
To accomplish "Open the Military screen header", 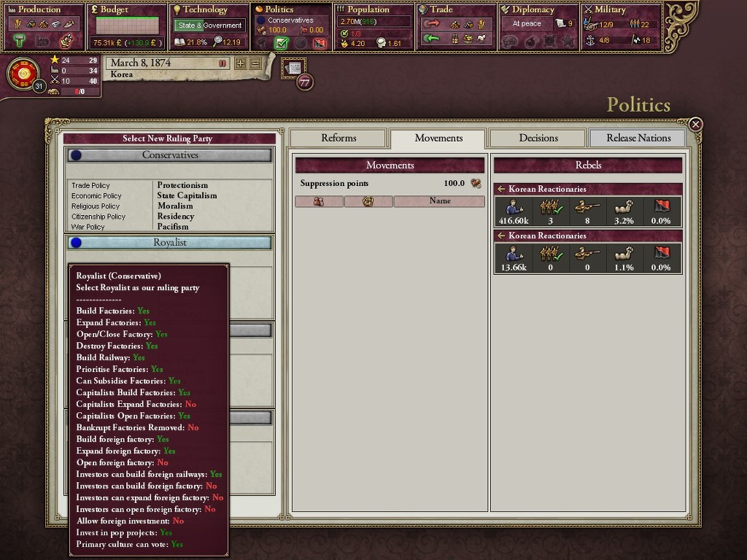I will pyautogui.click(x=611, y=9).
